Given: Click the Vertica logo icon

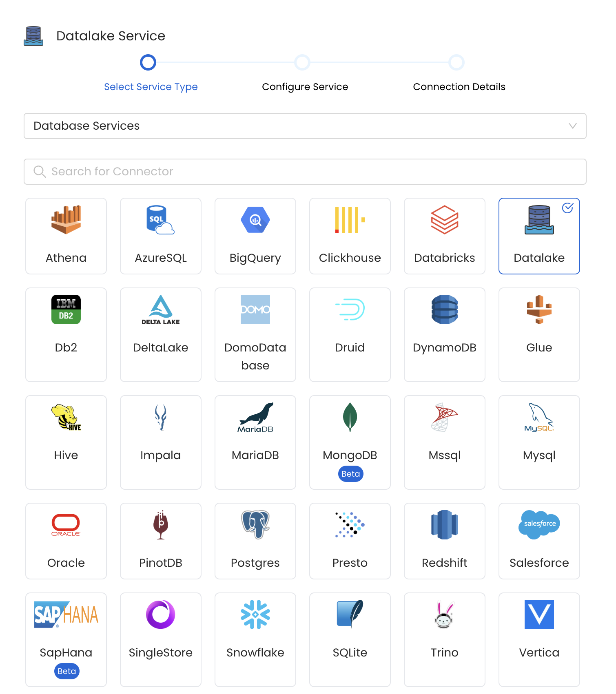Looking at the screenshot, I should click(x=539, y=614).
